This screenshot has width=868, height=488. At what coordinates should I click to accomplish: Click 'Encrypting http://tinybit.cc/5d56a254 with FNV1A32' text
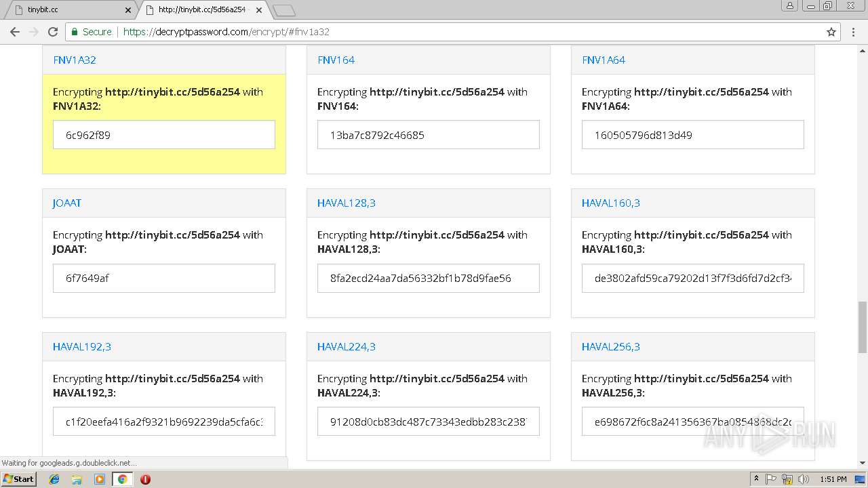158,99
